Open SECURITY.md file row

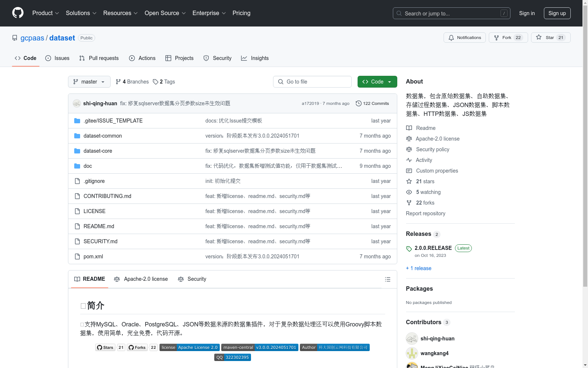click(233, 241)
